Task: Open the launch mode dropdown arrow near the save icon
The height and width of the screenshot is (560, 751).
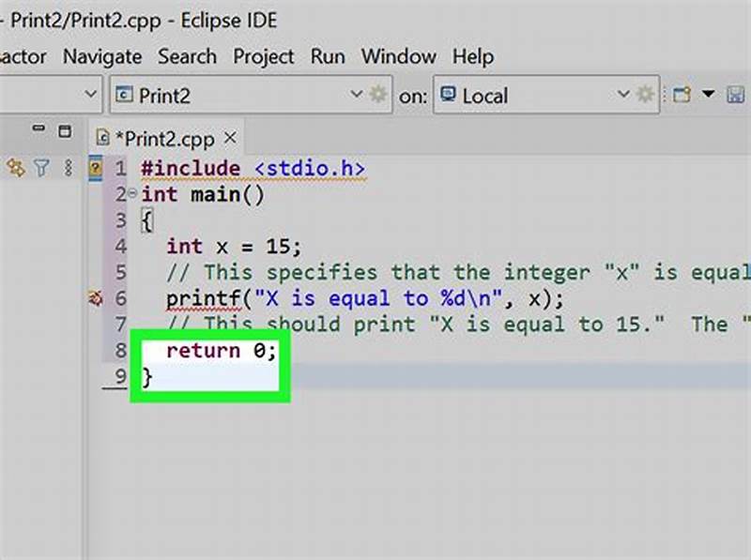Action: (707, 95)
